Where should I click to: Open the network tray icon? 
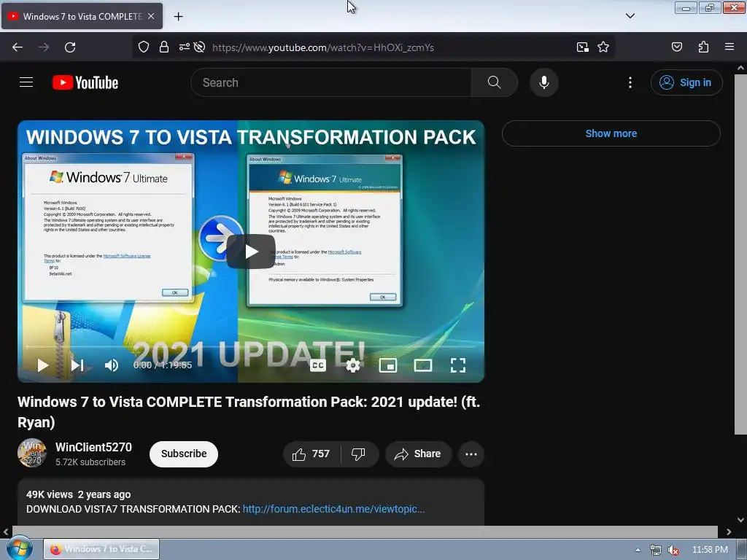coord(656,550)
